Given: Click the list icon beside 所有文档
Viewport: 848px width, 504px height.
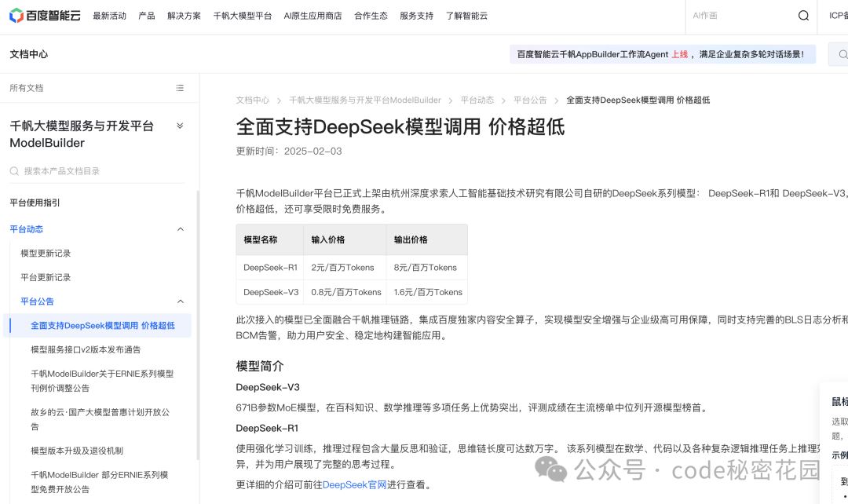Looking at the screenshot, I should [x=180, y=88].
